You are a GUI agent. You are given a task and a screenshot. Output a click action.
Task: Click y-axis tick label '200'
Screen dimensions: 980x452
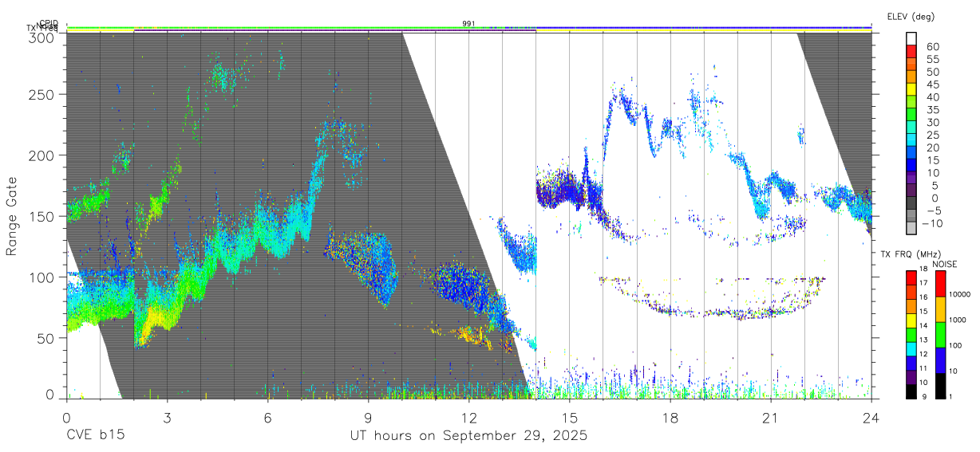click(x=41, y=155)
